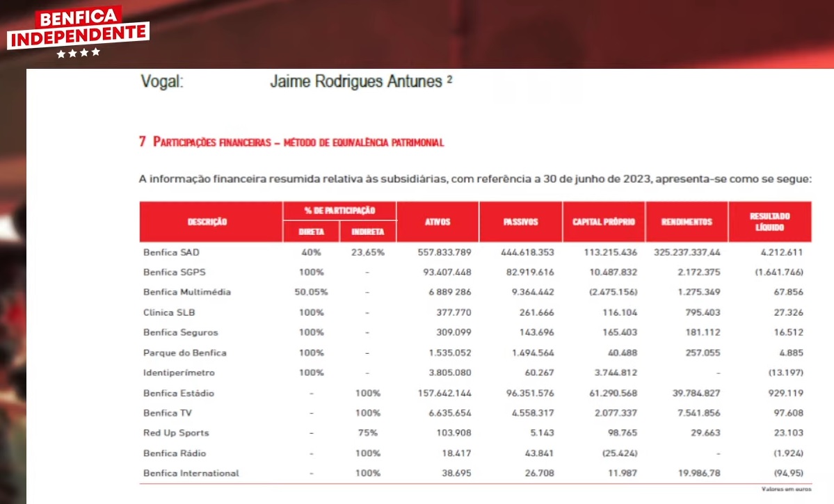Click the 23,65% indirect participation value
This screenshot has height=504, width=834.
367,252
